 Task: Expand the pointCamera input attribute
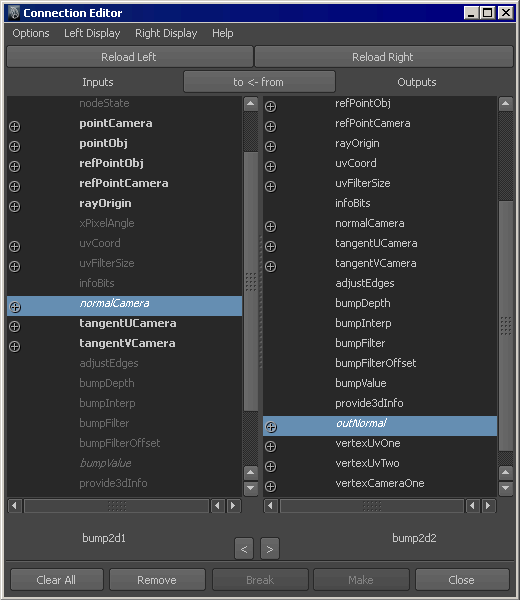15,127
